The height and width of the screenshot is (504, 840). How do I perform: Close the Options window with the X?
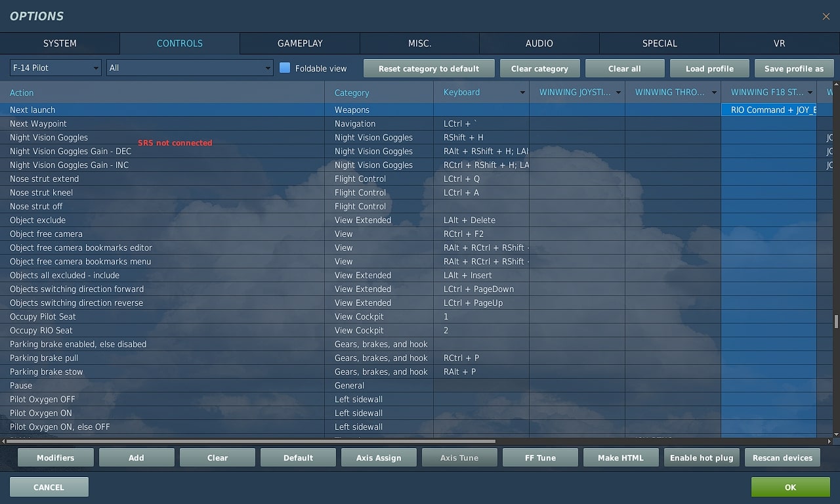point(826,16)
